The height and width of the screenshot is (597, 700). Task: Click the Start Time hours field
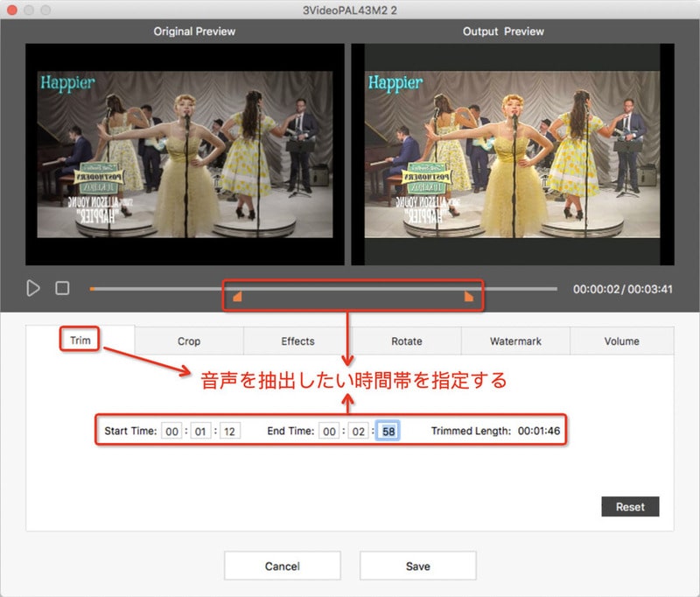[171, 431]
